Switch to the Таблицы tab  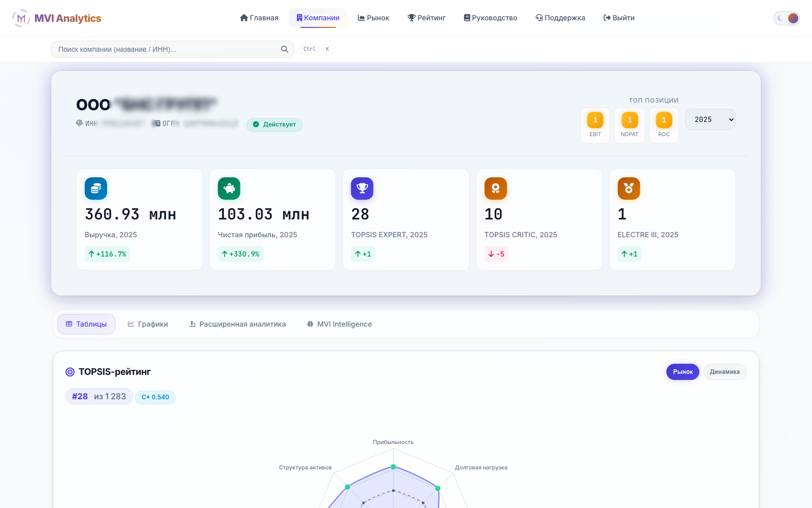(x=86, y=324)
